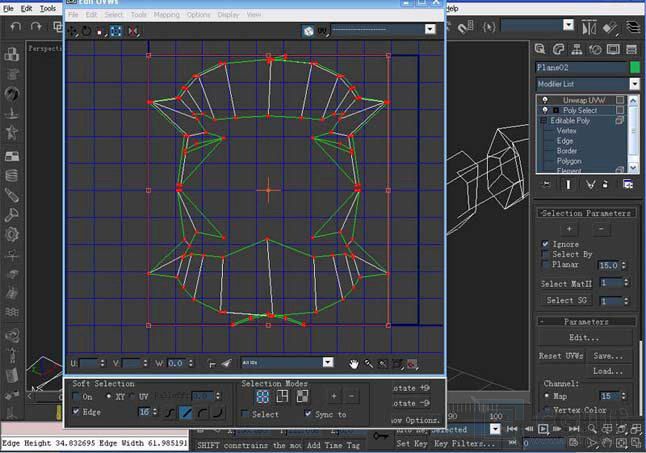Enable Soft Selection On checkbox
646x453 pixels.
[76, 397]
